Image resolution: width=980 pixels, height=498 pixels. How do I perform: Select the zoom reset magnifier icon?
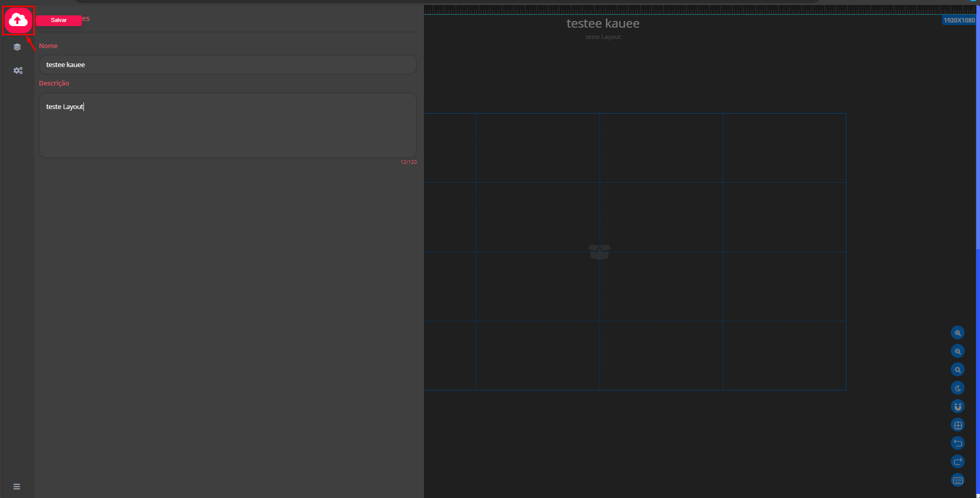tap(957, 369)
